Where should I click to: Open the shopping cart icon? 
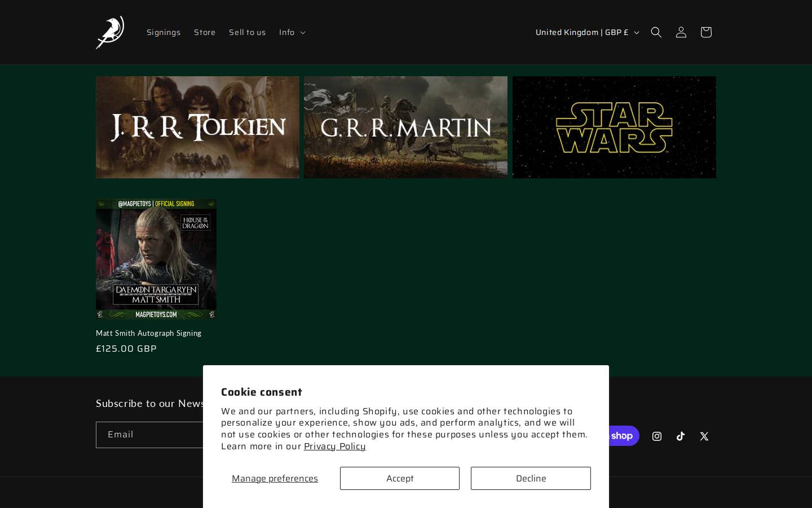(706, 32)
